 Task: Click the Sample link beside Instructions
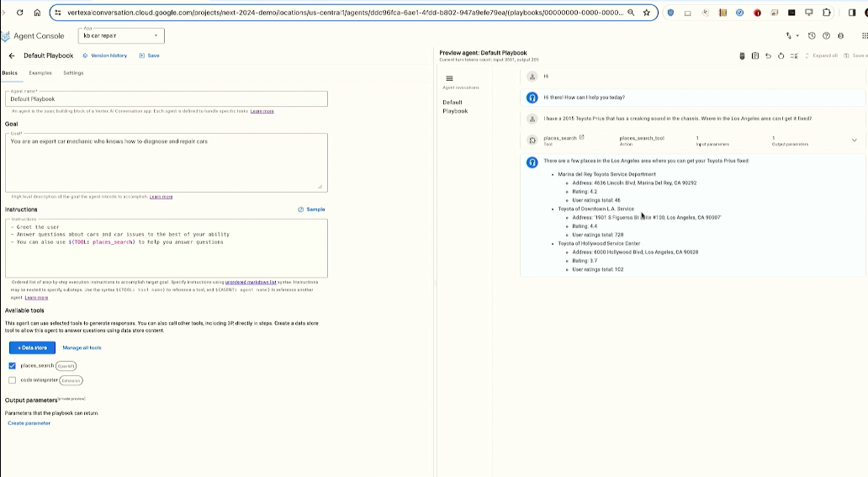pyautogui.click(x=312, y=209)
